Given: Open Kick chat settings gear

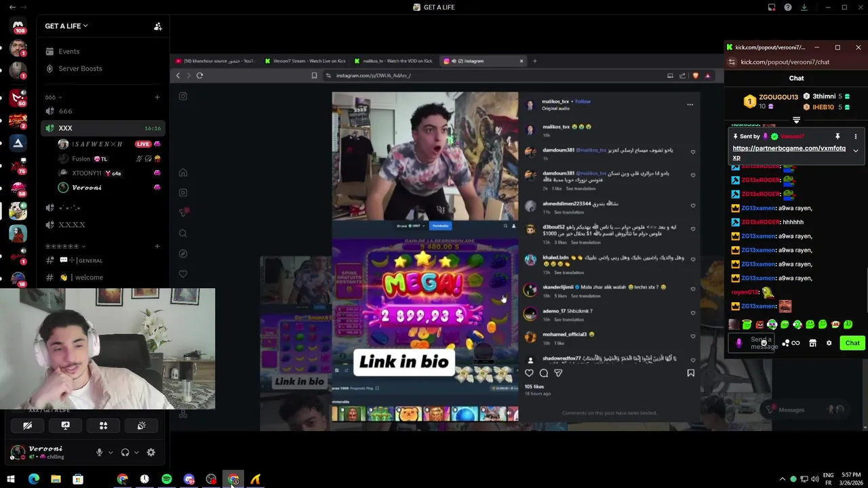Looking at the screenshot, I should pos(829,343).
